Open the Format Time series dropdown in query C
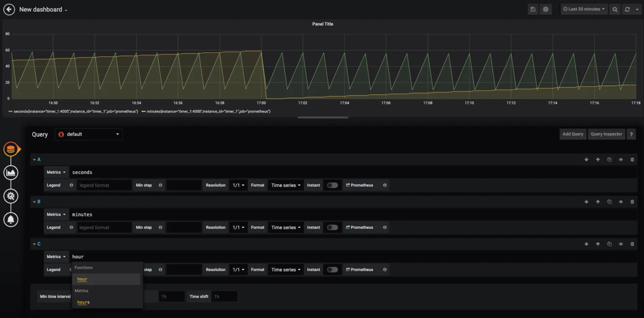This screenshot has width=644, height=318. click(286, 270)
